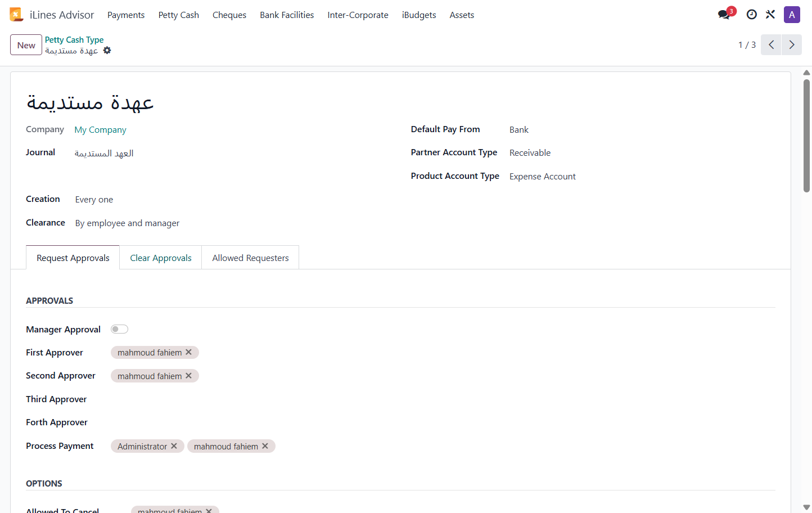Screen dimensions: 812x513
Task: Open the iBudgets menu
Action: [419, 15]
